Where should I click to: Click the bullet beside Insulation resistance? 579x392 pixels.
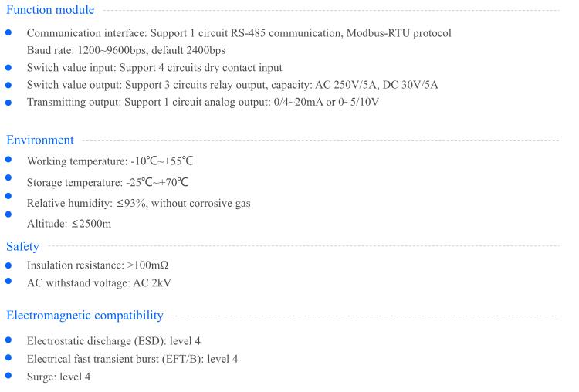tap(8, 265)
